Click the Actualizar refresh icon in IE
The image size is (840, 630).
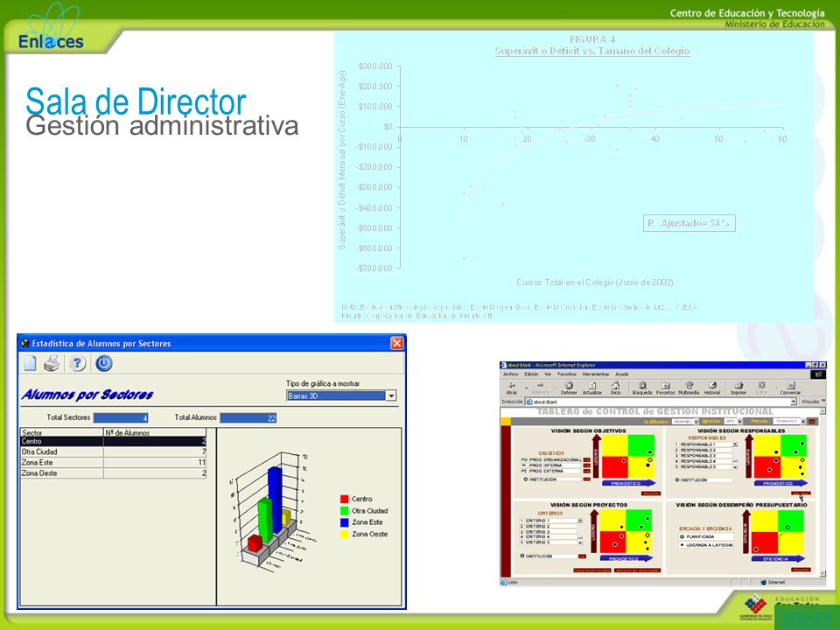[592, 388]
